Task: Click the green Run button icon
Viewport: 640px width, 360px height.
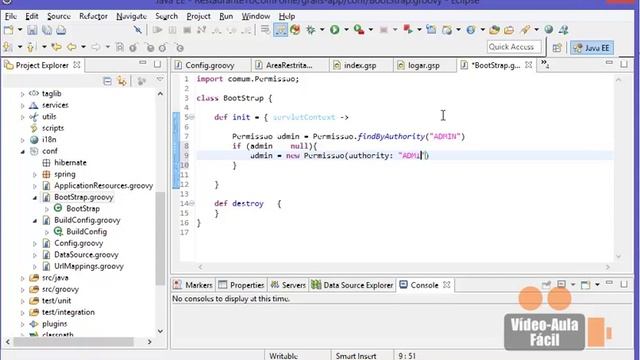Action: (335, 29)
